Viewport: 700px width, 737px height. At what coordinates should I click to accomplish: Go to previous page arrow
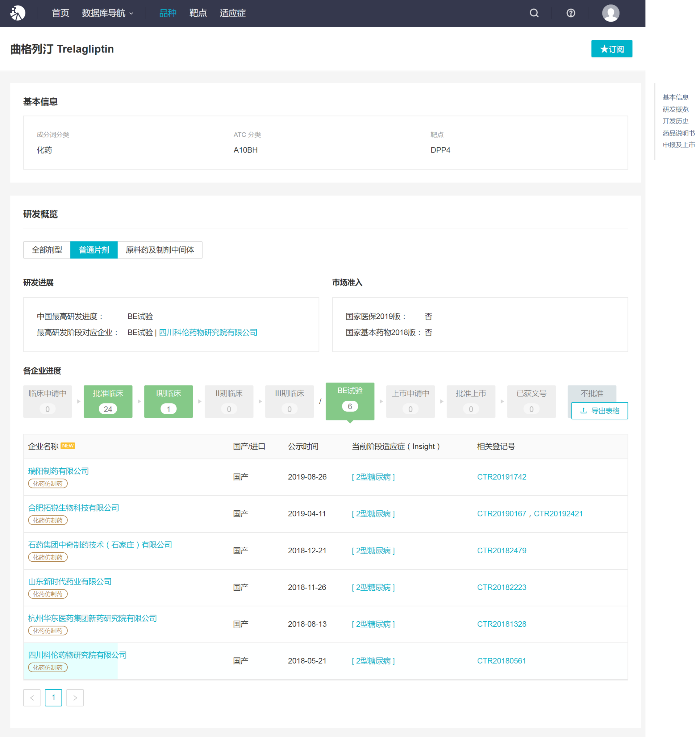tap(32, 697)
